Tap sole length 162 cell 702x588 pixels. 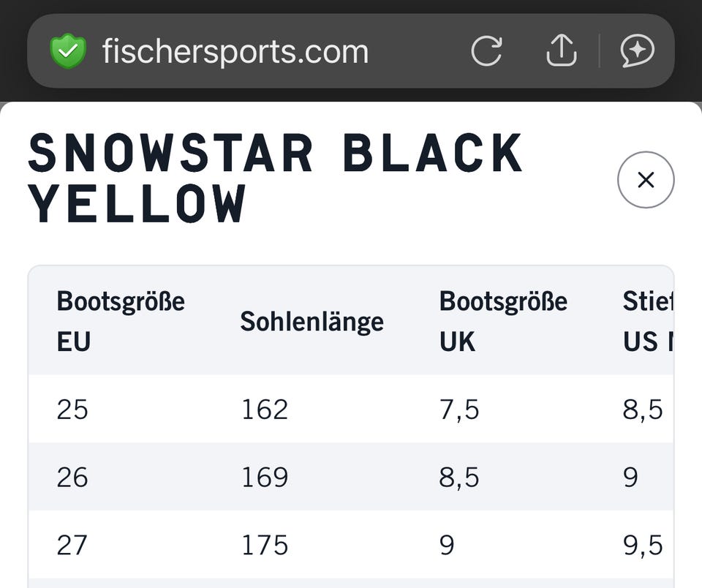[x=265, y=410]
